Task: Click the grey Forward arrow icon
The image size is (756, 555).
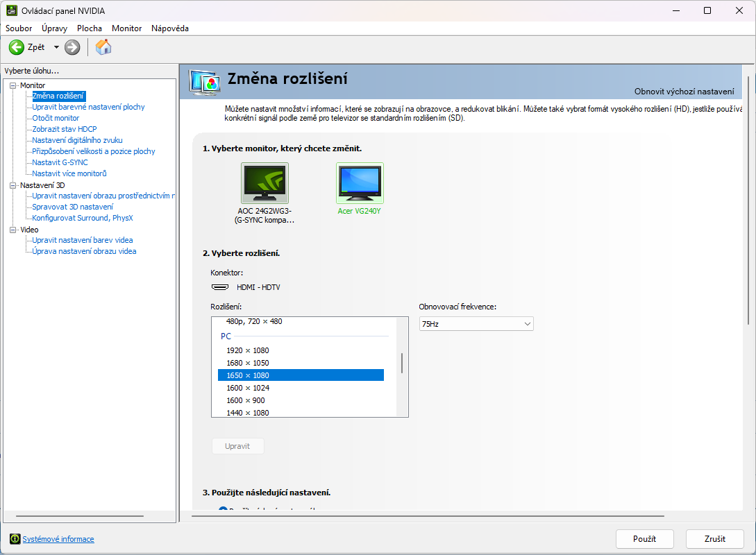Action: point(72,47)
